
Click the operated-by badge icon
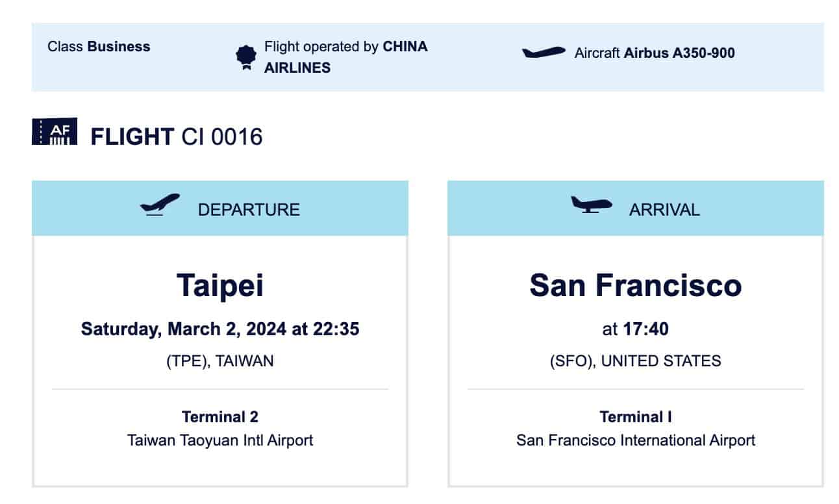(245, 57)
